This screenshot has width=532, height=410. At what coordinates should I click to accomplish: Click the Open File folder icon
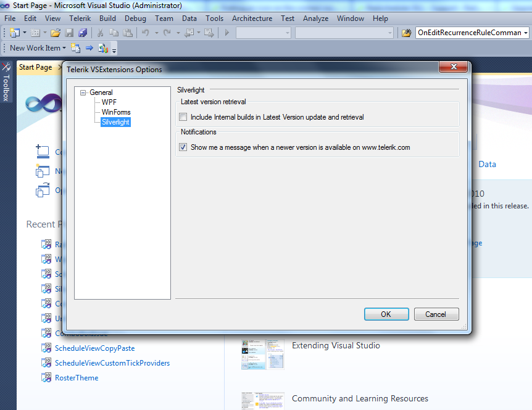[x=56, y=33]
